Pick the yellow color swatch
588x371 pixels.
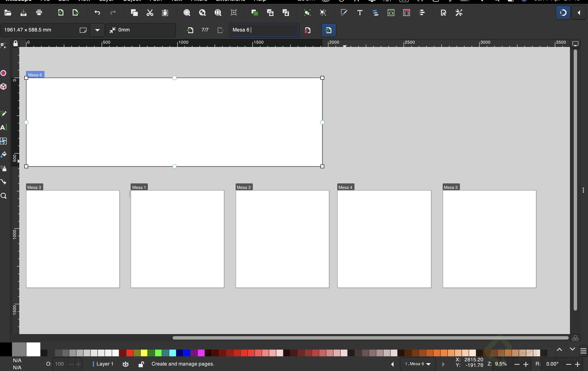144,353
